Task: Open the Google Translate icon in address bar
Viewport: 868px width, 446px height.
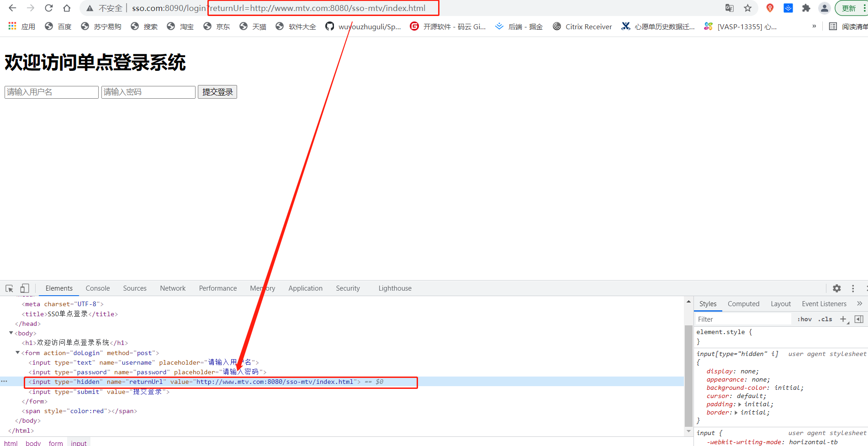Action: (730, 8)
